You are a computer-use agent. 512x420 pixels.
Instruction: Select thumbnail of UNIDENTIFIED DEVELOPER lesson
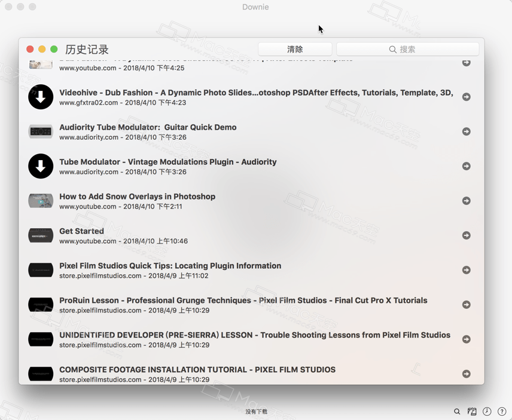[x=41, y=339]
